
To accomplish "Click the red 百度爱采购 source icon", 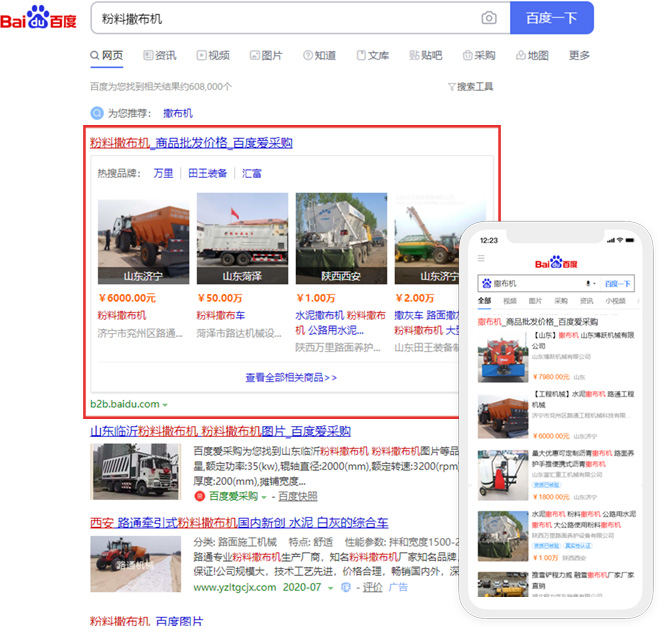I will (x=200, y=496).
